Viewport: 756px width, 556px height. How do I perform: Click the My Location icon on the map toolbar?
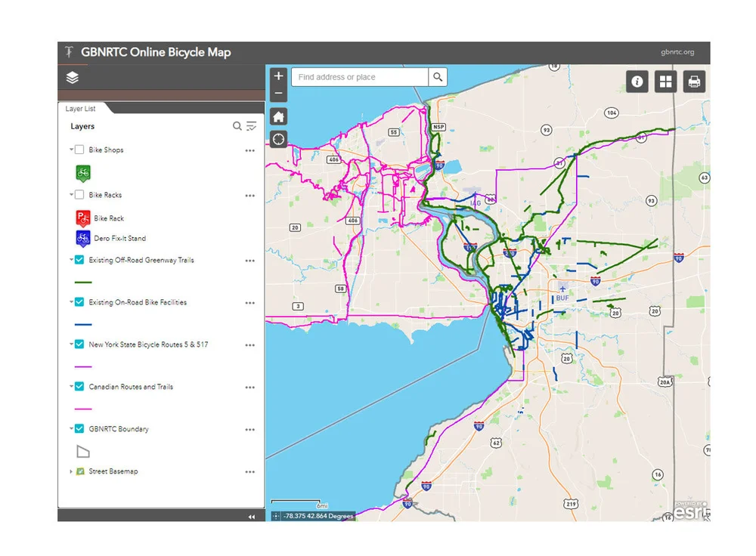(x=278, y=139)
